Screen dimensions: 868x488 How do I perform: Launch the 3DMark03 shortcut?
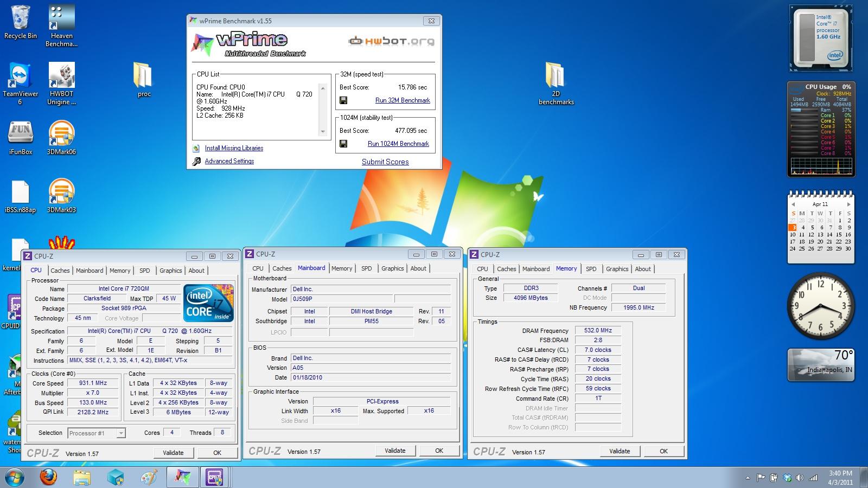coord(61,196)
